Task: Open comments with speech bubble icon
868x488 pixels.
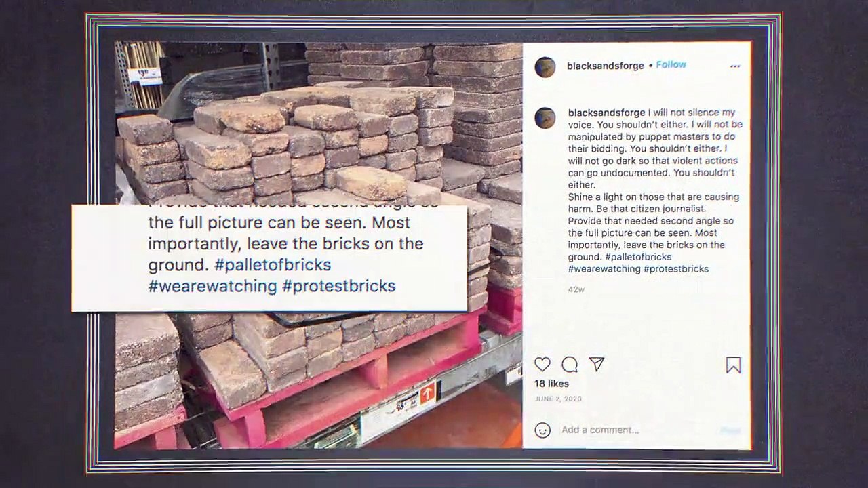Action: coord(570,365)
